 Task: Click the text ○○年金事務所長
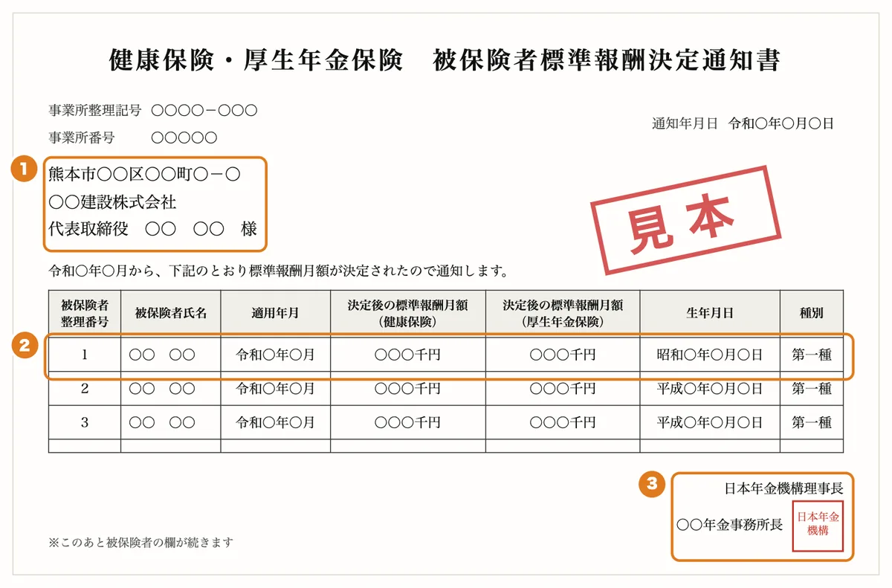(x=730, y=525)
